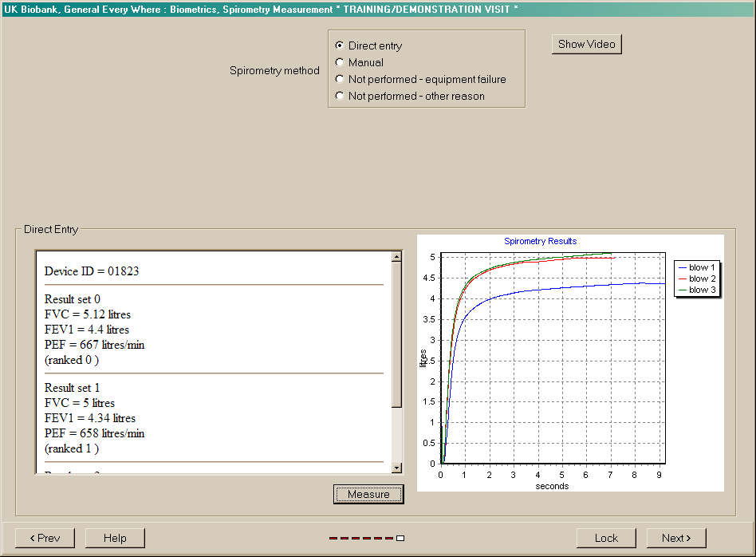Click the Lock button
The image size is (756, 557).
pyautogui.click(x=606, y=538)
